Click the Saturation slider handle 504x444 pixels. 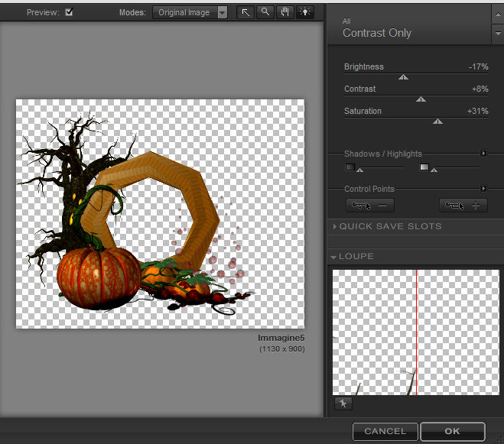pos(437,121)
